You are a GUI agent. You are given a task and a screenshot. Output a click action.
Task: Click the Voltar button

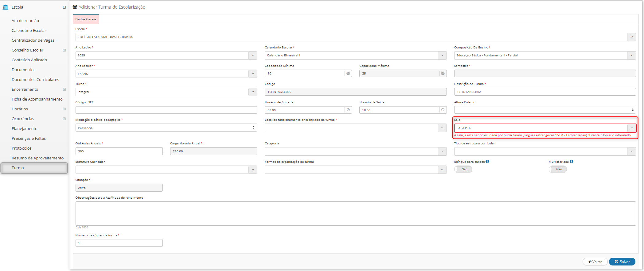(595, 262)
